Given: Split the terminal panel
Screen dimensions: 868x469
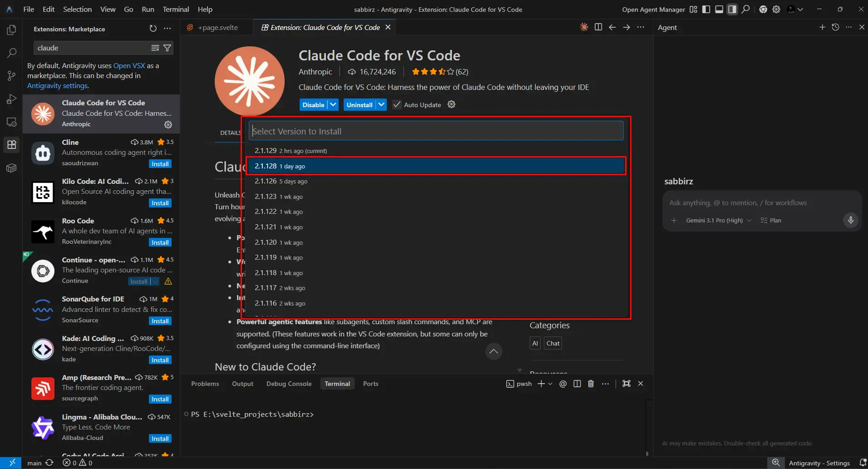Looking at the screenshot, I should (x=577, y=384).
